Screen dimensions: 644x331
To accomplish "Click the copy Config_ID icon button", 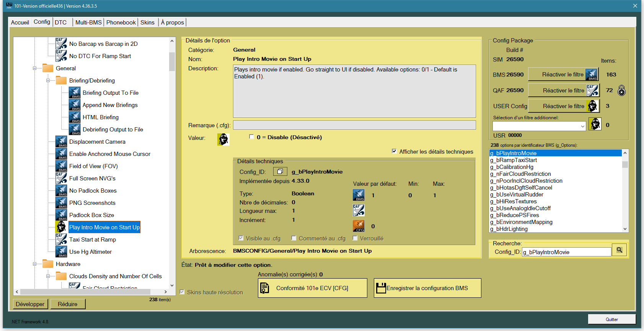I will (x=280, y=172).
